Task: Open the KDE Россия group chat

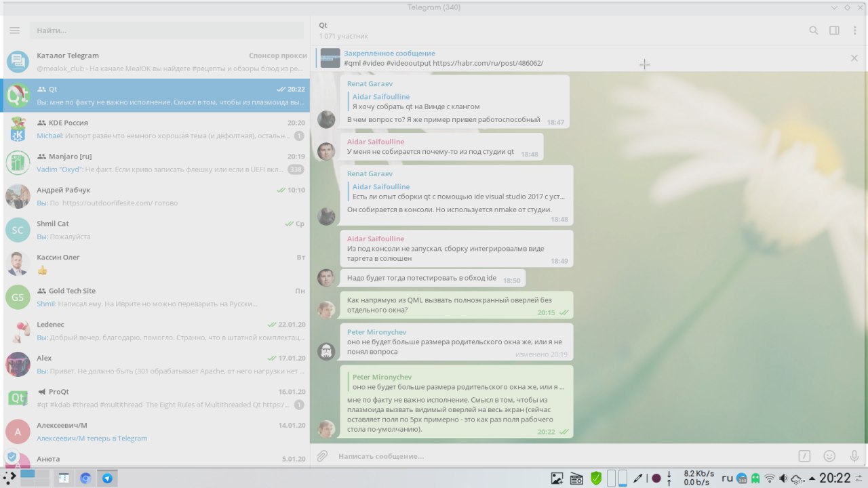Action: [x=156, y=129]
